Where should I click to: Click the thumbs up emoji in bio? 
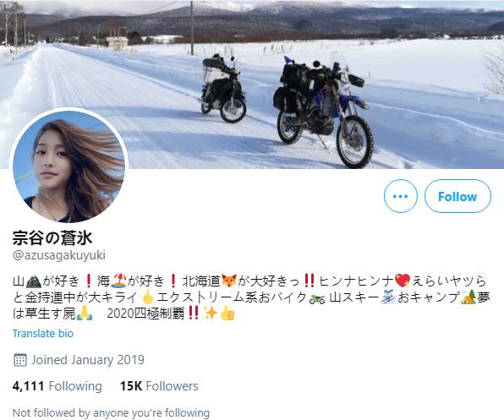[227, 314]
